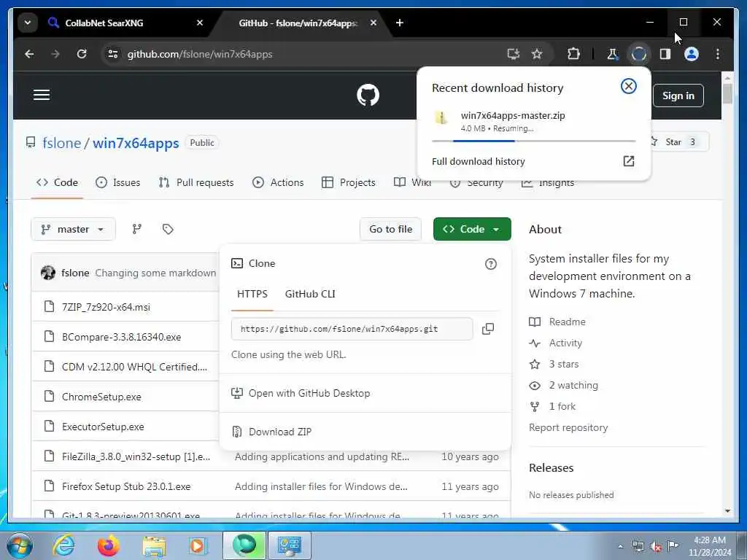Open Chrome Labs flask icon
Screen dimensions: 747x560
(x=612, y=54)
